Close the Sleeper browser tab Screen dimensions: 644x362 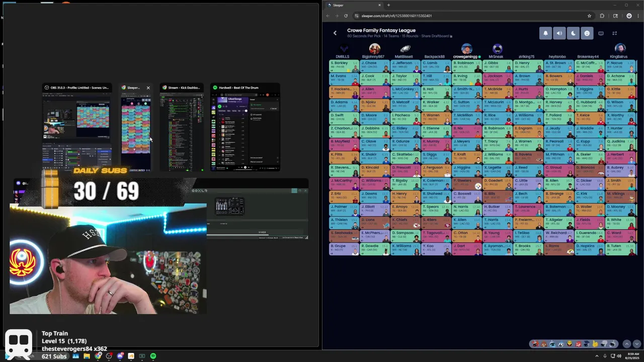pyautogui.click(x=379, y=5)
